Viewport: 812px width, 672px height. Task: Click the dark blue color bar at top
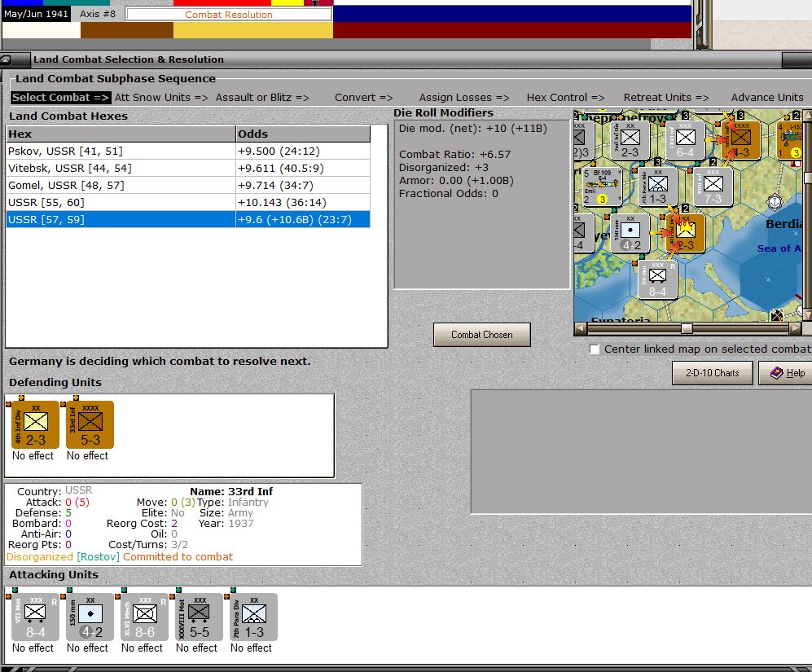pyautogui.click(x=512, y=14)
